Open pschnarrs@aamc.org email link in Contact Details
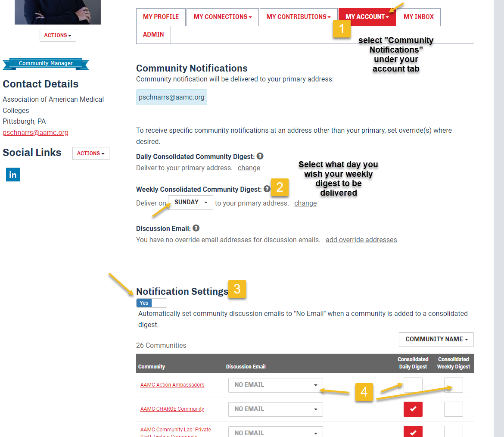Screen dimensions: 504x437 (x=35, y=132)
